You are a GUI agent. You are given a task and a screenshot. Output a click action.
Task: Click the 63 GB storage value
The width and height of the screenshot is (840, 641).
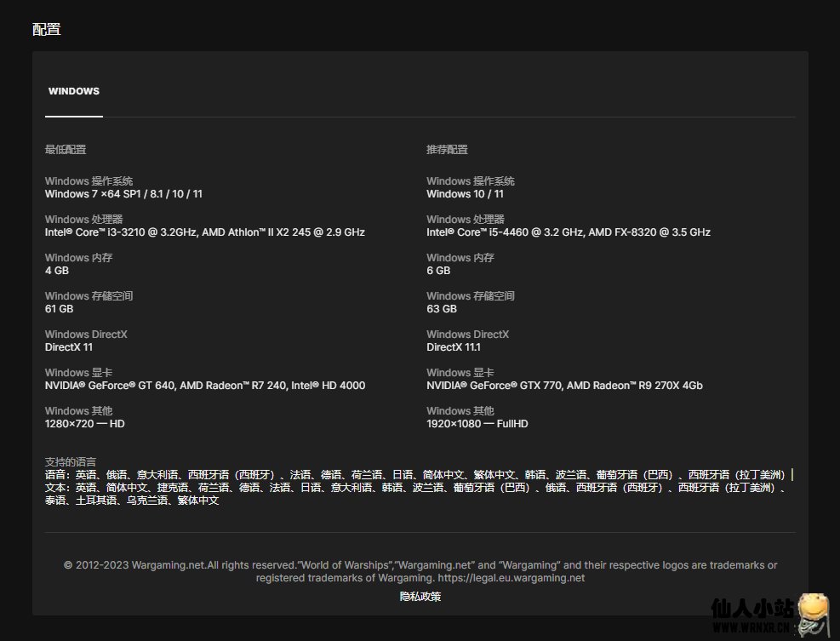[x=442, y=309]
